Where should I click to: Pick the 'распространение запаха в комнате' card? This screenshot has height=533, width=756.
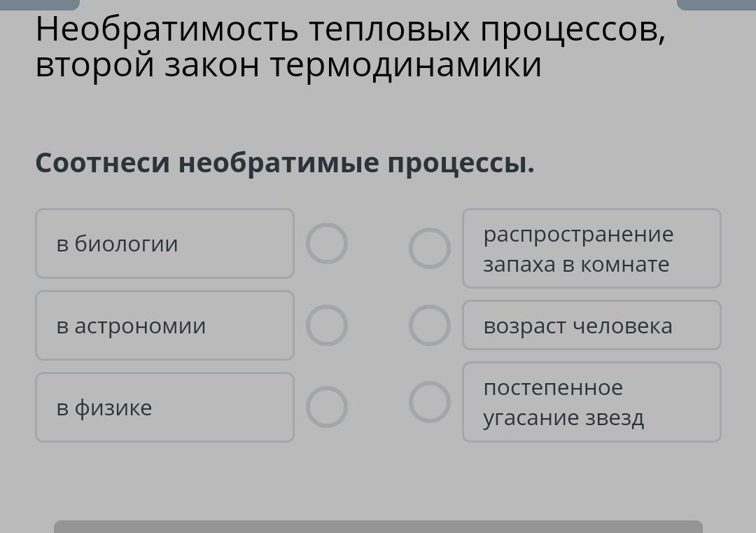pyautogui.click(x=591, y=249)
